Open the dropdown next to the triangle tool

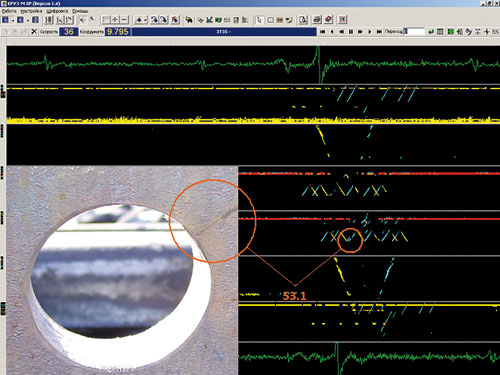pyautogui.click(x=145, y=20)
